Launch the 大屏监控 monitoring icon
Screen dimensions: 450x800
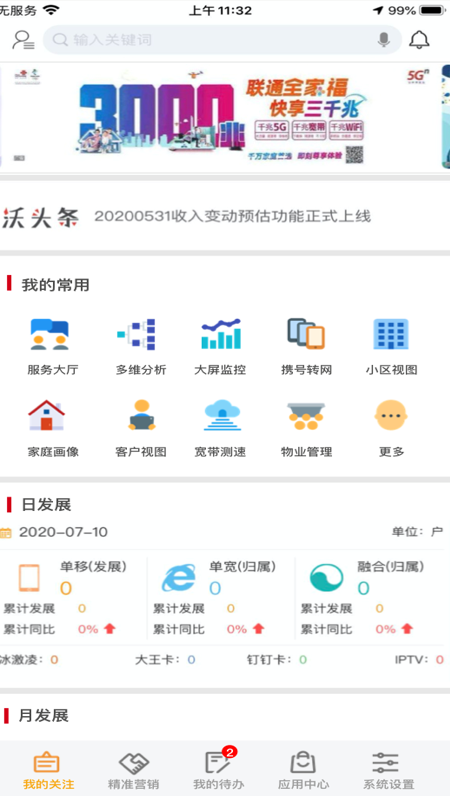pyautogui.click(x=221, y=335)
